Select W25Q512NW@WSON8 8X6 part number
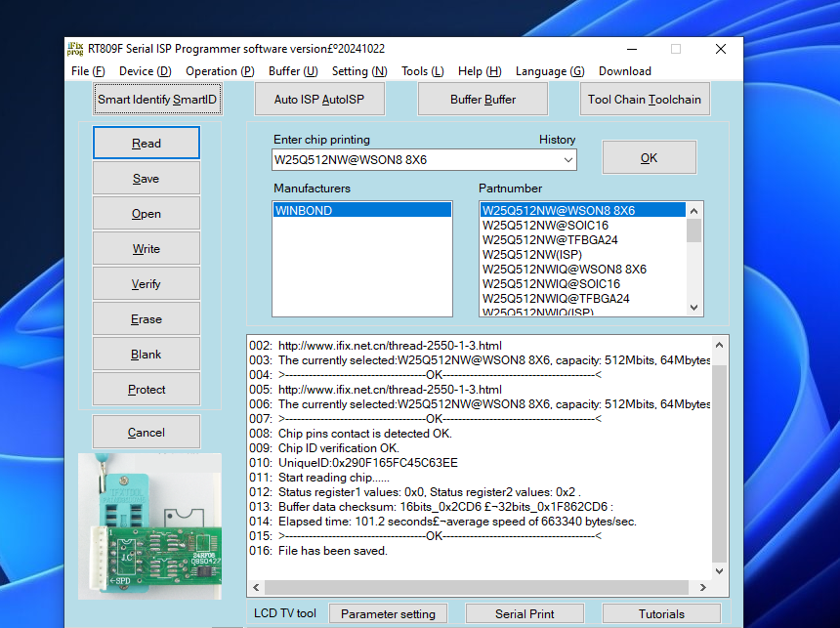Screen dimensions: 840x628 [582, 210]
